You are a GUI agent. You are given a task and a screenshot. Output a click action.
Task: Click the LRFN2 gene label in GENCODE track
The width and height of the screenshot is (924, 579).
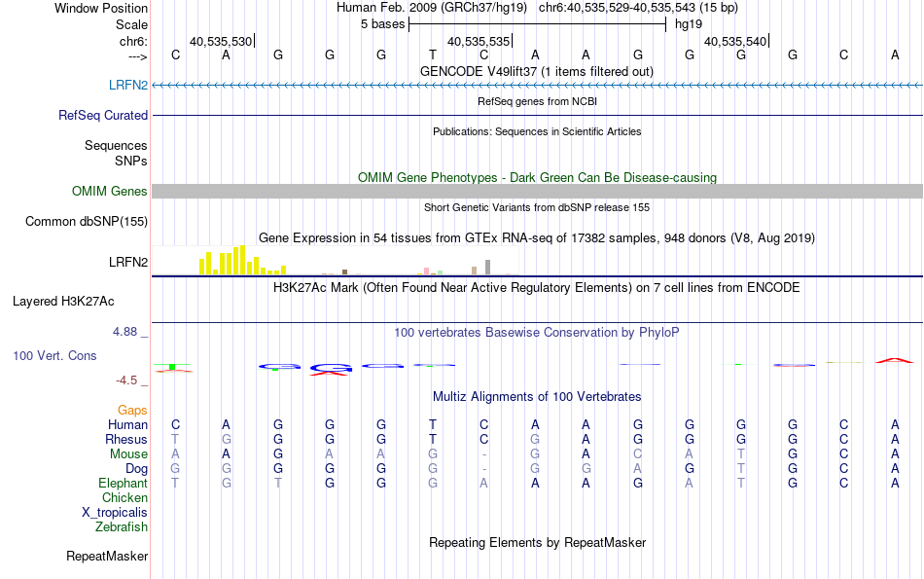click(x=127, y=85)
